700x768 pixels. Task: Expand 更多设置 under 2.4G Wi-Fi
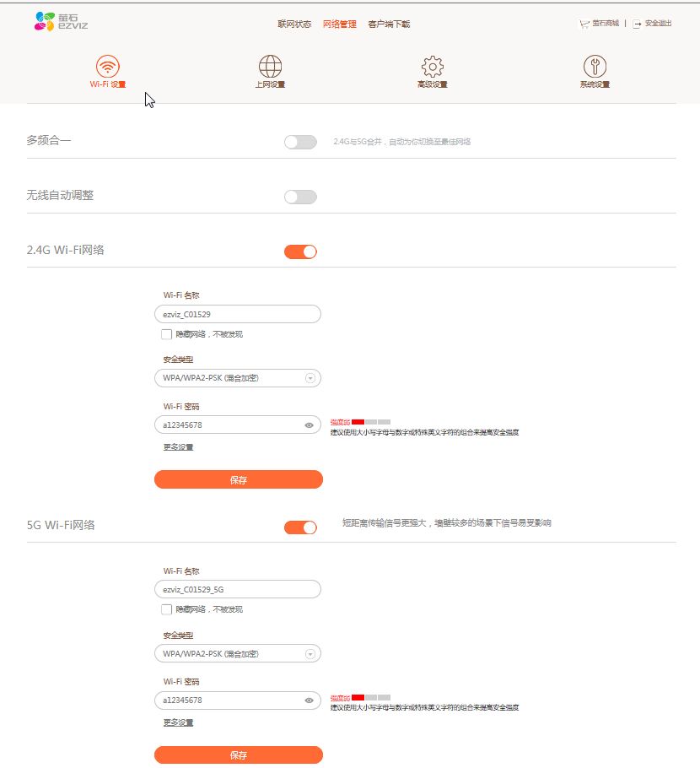(x=178, y=447)
